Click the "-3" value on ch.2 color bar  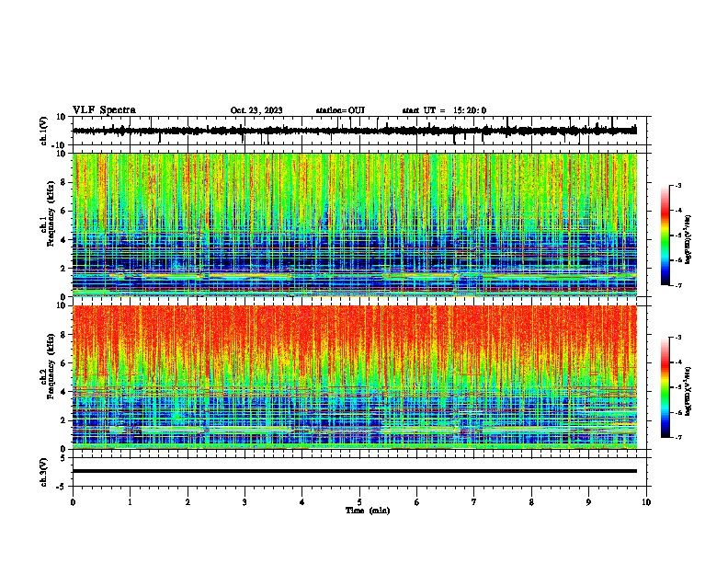[677, 338]
